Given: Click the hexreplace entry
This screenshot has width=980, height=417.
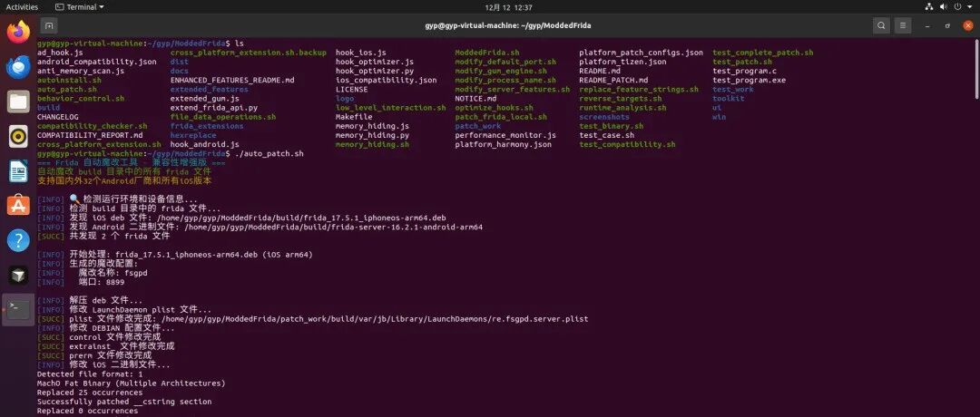Looking at the screenshot, I should pyautogui.click(x=193, y=135).
